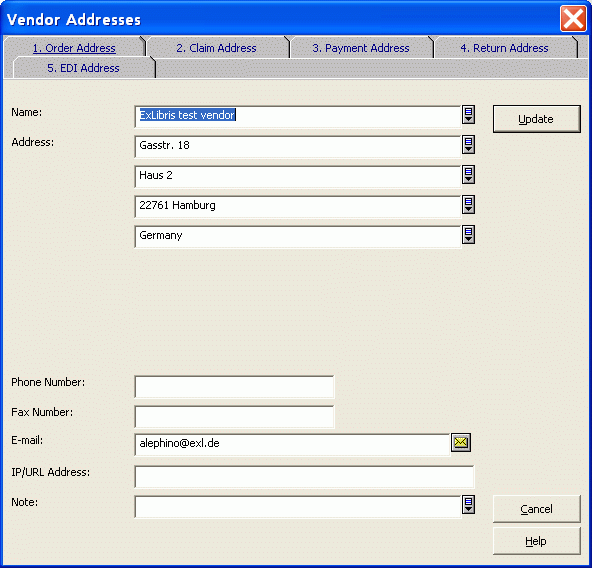Click into the E-mail field with alephino@exl.de
592x568 pixels.
tap(292, 445)
